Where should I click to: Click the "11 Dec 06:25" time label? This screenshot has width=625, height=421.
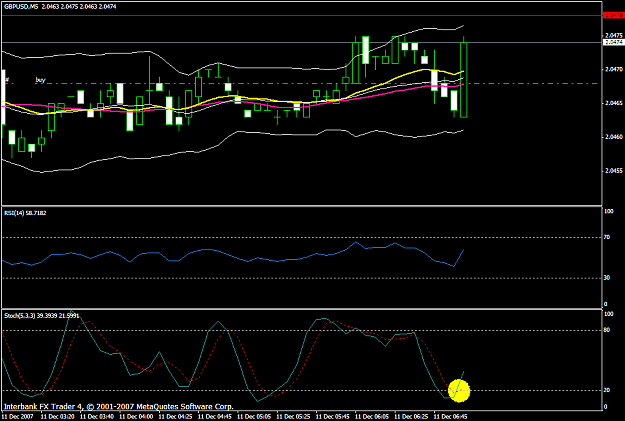click(x=411, y=417)
